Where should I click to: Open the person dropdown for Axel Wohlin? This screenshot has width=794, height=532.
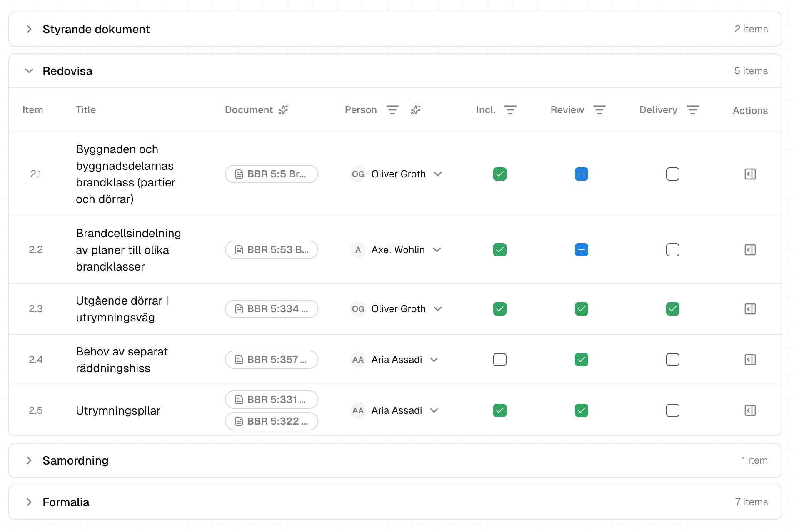point(437,250)
